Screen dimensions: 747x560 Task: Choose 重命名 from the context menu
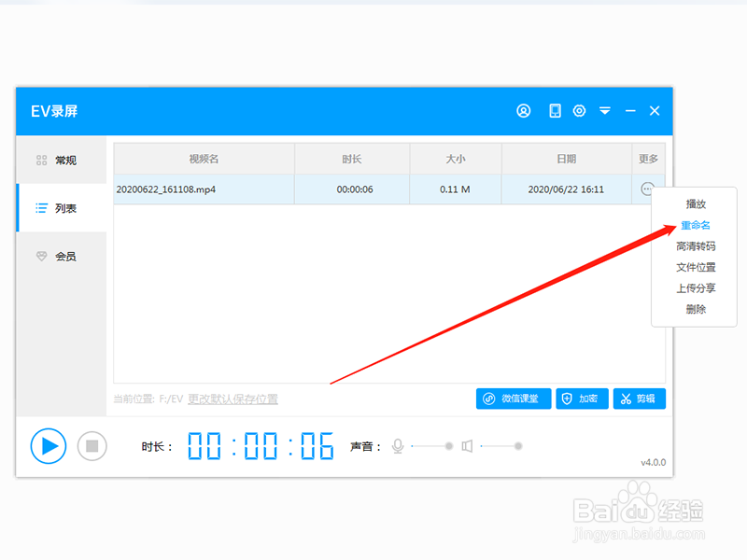click(696, 225)
